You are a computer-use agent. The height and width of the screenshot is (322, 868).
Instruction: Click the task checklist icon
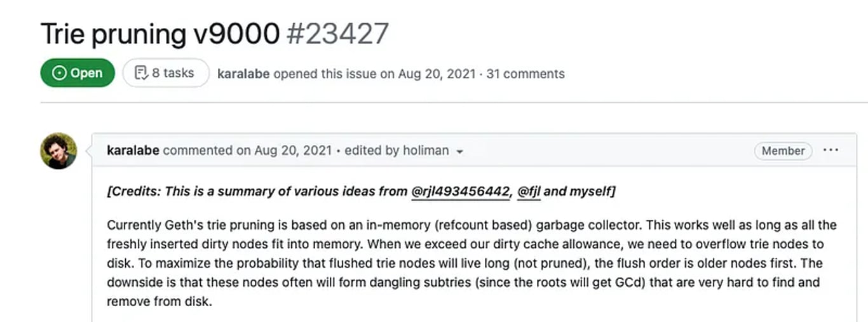point(141,73)
